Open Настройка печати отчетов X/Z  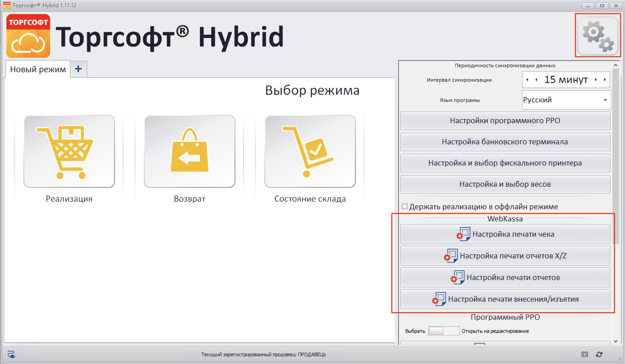click(505, 256)
